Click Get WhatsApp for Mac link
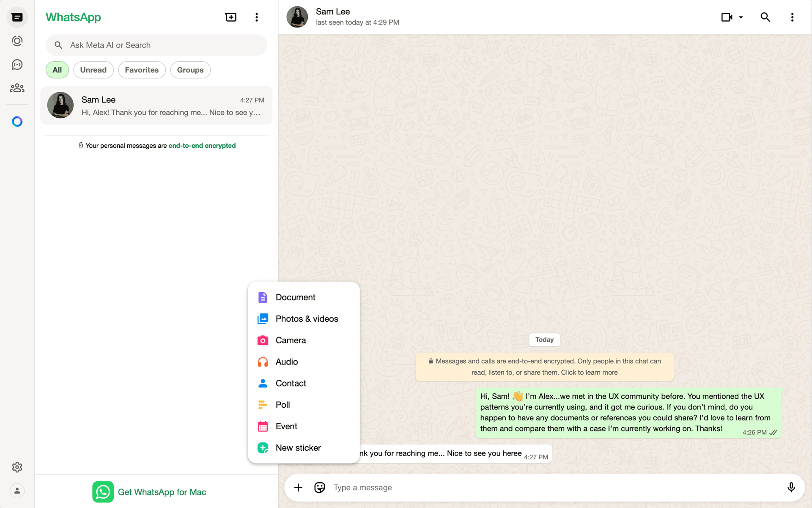 162,492
